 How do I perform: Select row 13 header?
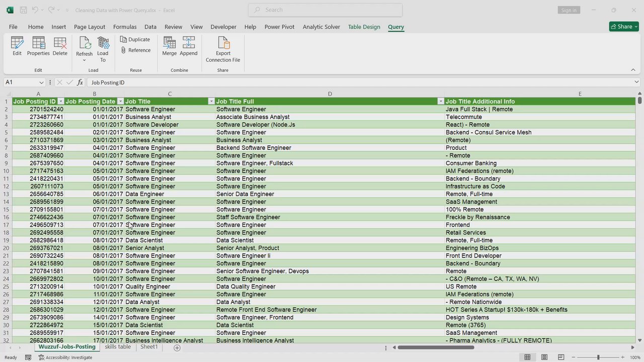7,194
